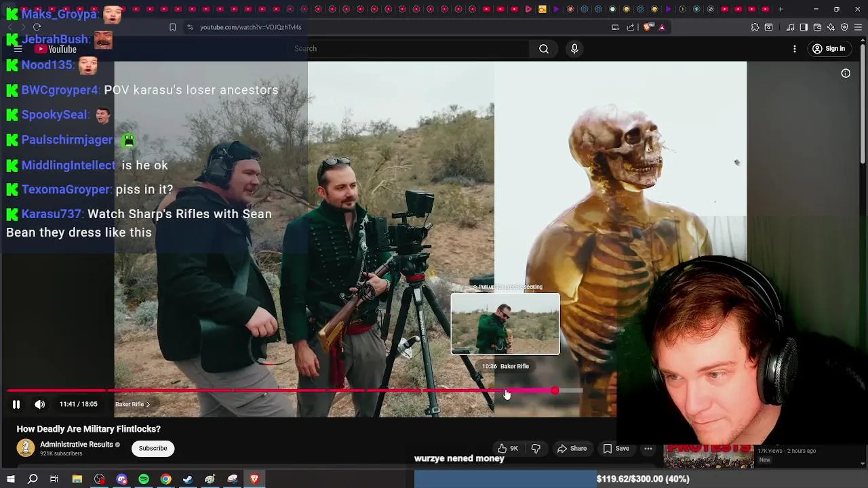The width and height of the screenshot is (868, 488).
Task: Open the media control music note icon
Action: tap(790, 27)
